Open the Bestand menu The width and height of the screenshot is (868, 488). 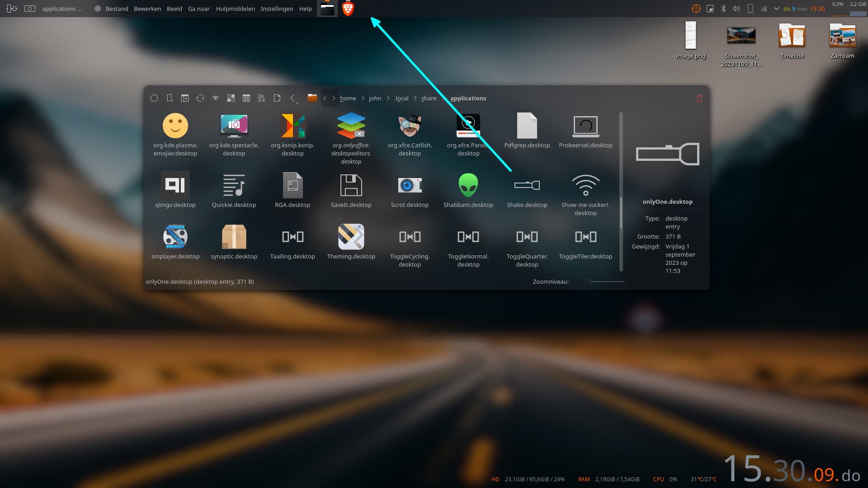pyautogui.click(x=117, y=9)
